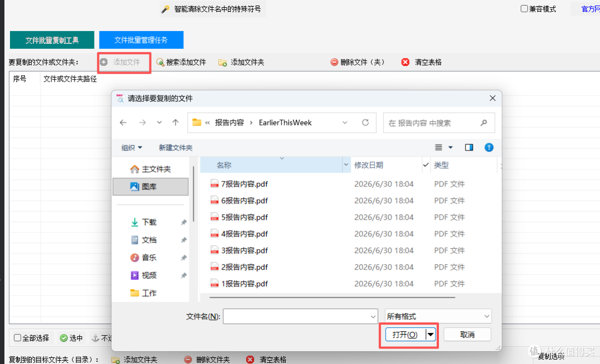This screenshot has height=364, width=600.
Task: Open the 下载 folder in the sidebar
Action: point(144,222)
